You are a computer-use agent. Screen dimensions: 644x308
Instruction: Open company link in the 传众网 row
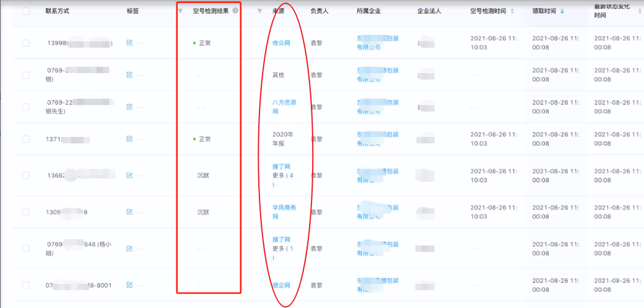[x=378, y=43]
